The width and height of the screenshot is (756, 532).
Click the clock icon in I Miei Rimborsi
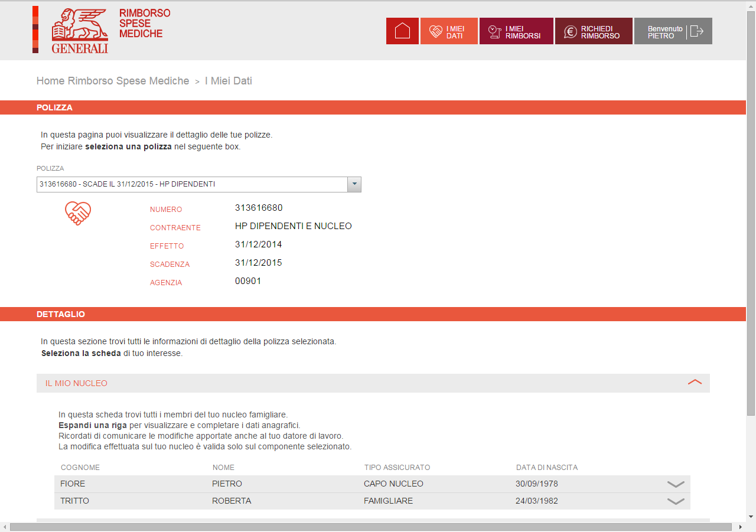(x=495, y=32)
